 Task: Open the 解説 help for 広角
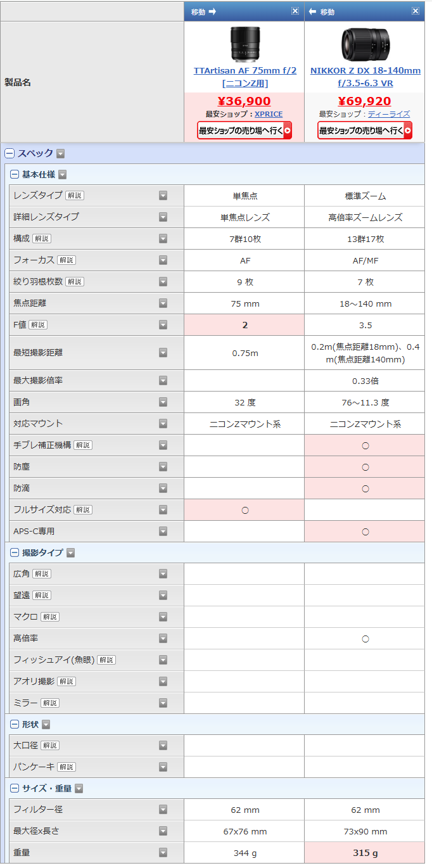(x=41, y=574)
